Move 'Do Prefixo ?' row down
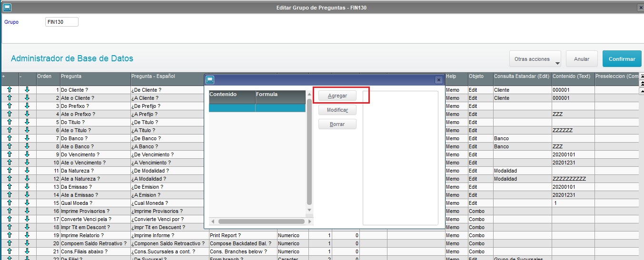644x260 pixels. click(27, 106)
